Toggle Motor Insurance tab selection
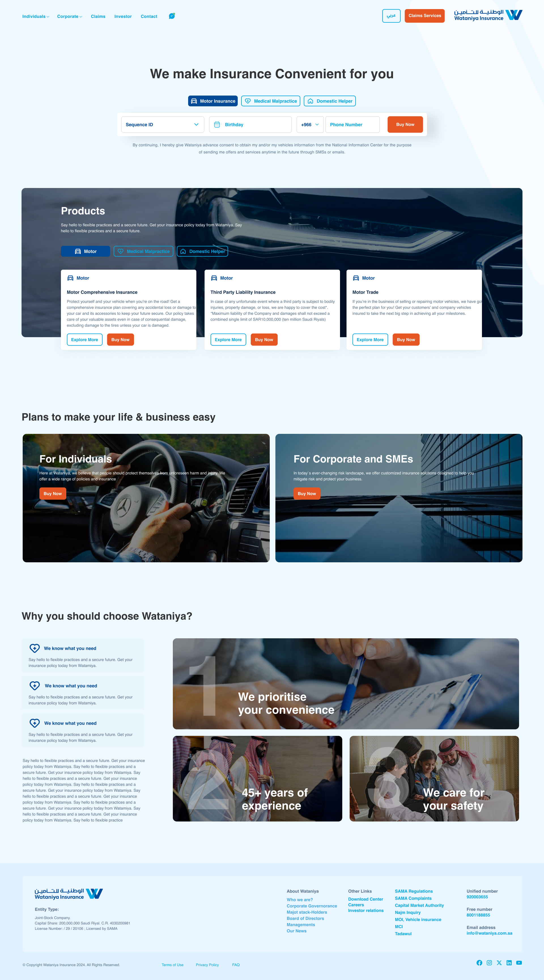 [x=213, y=101]
